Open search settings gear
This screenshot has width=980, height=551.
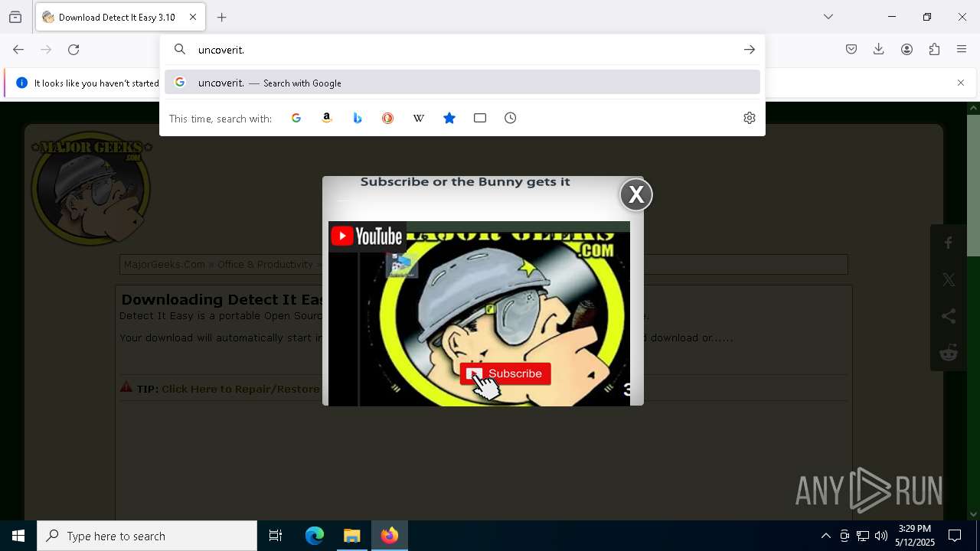[750, 118]
